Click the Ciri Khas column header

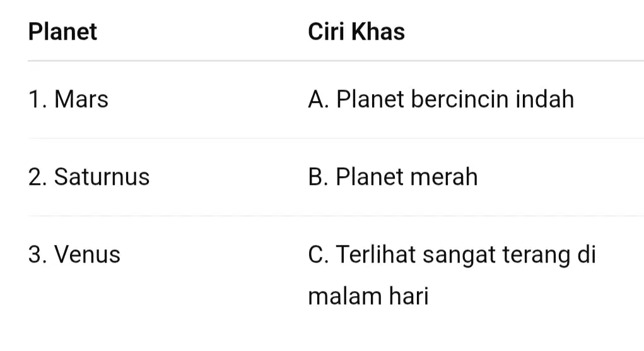click(356, 32)
